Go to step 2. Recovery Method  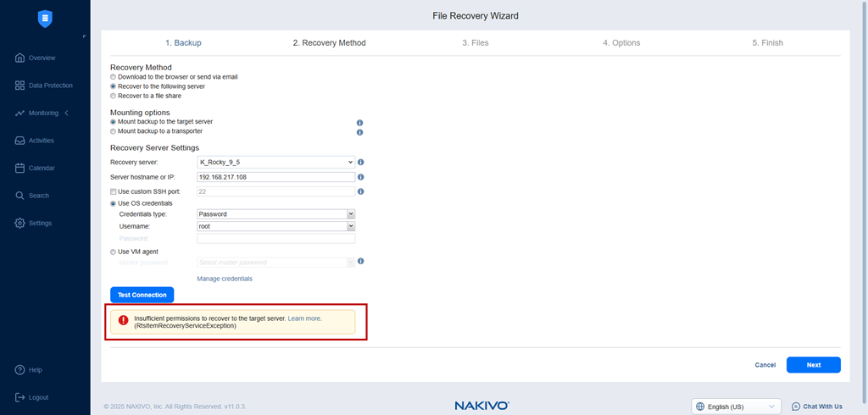[x=330, y=42]
